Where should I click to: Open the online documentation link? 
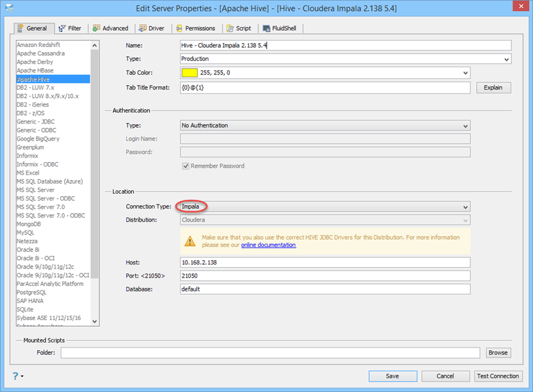click(x=268, y=245)
